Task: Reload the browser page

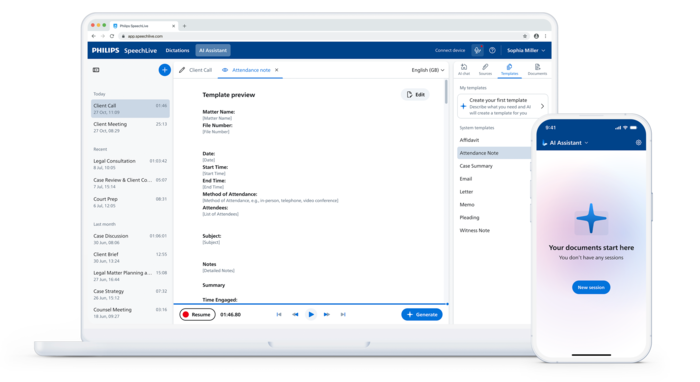Action: (x=112, y=36)
